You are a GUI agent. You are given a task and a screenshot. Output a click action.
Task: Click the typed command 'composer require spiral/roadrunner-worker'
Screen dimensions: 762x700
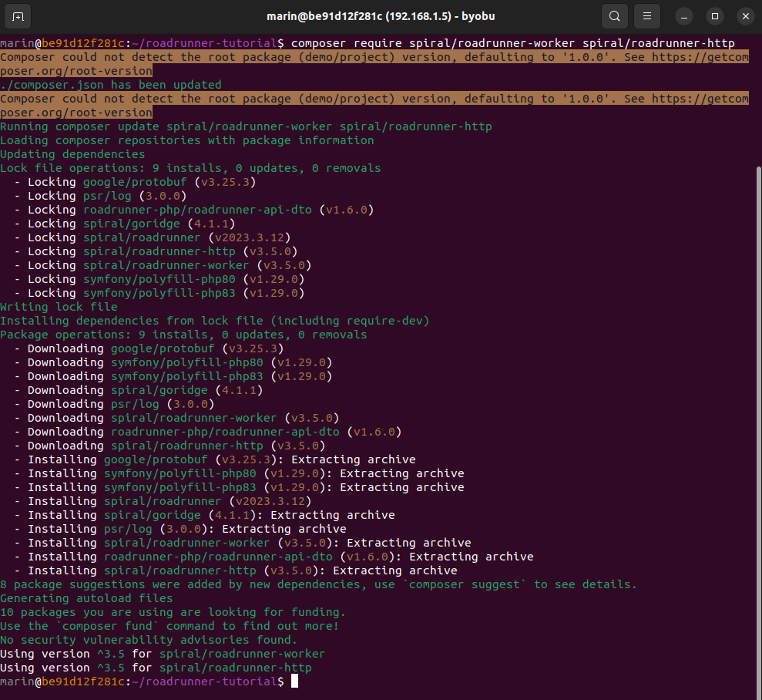pos(432,43)
